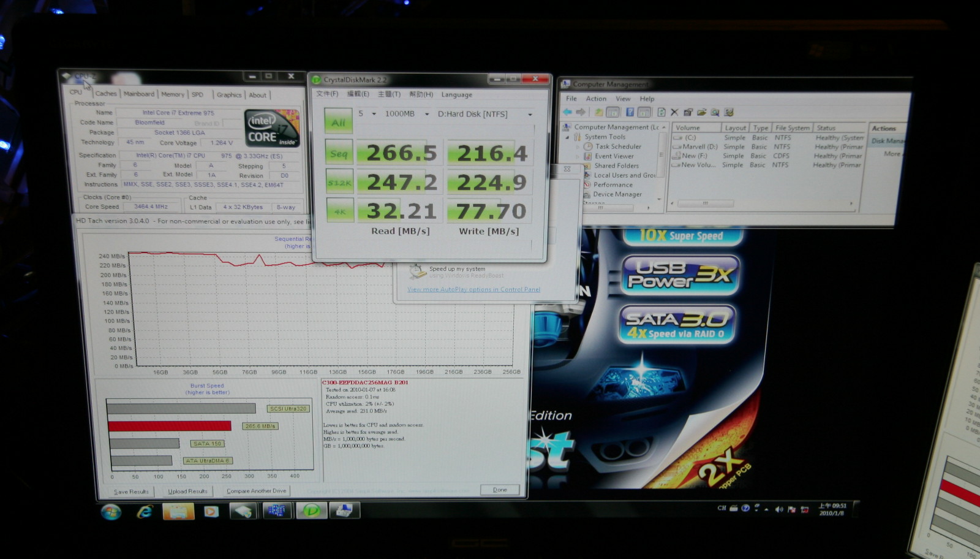Viewport: 980px width, 559px height.
Task: Click Compare Another Drive button in HD Tach
Action: 256,491
